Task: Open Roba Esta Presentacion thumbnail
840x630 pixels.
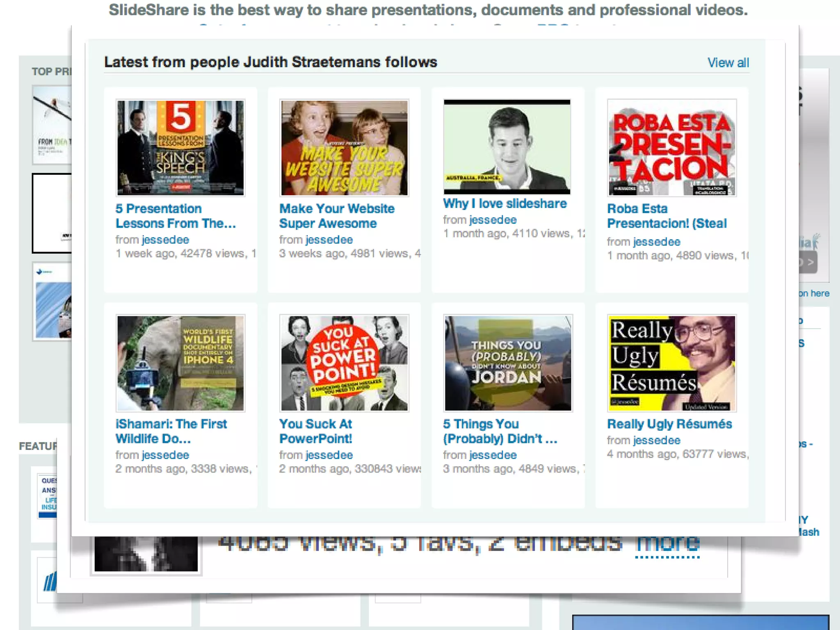Action: pos(671,148)
